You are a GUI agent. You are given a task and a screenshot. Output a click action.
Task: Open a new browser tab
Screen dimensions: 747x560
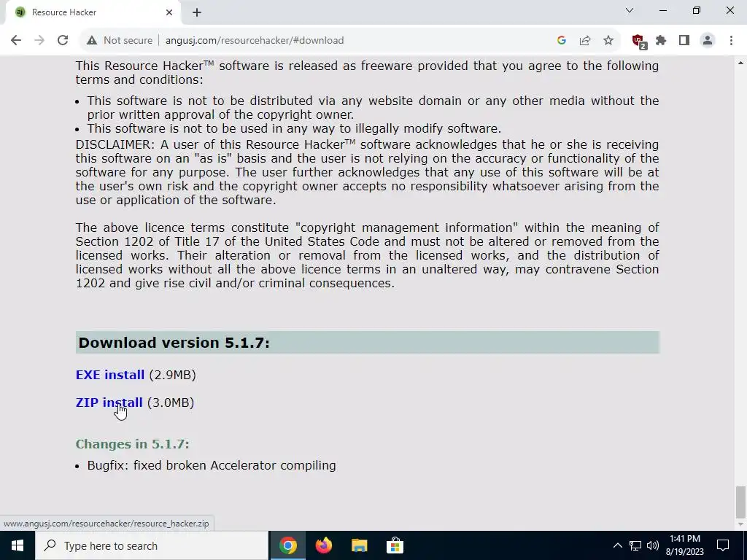pyautogui.click(x=197, y=13)
